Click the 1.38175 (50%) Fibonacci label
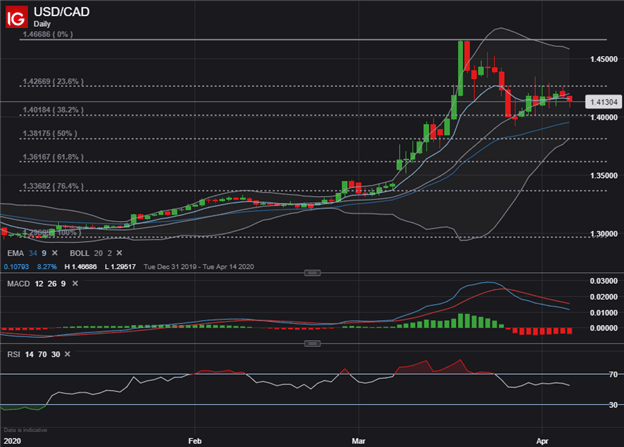This screenshot has width=624, height=447. coord(50,133)
